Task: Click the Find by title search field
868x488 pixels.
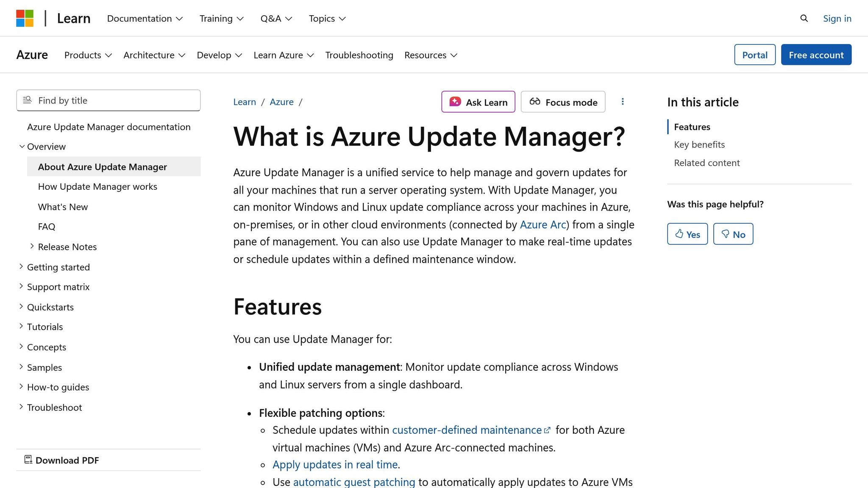Action: pos(108,100)
